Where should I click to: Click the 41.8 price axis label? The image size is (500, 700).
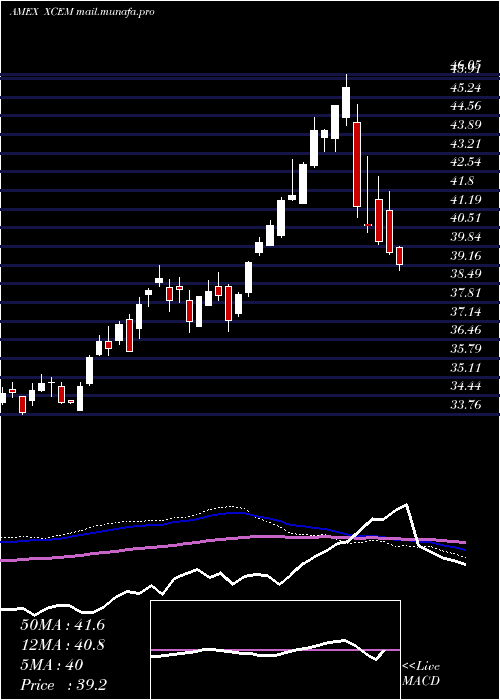[x=462, y=181]
